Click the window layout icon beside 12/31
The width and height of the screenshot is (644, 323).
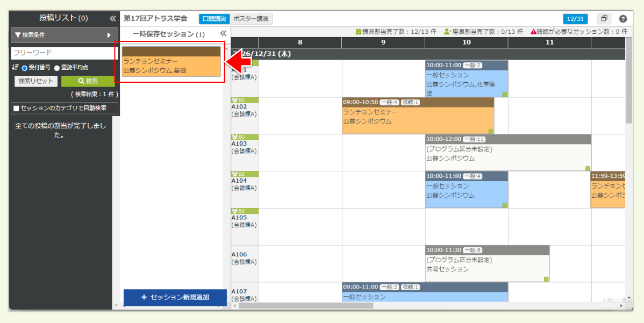(x=604, y=19)
